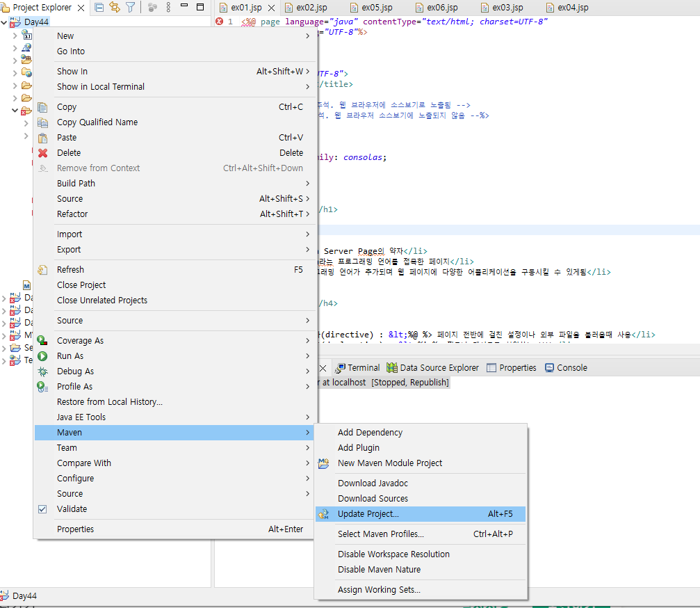Click the green Run As icon

coord(42,356)
